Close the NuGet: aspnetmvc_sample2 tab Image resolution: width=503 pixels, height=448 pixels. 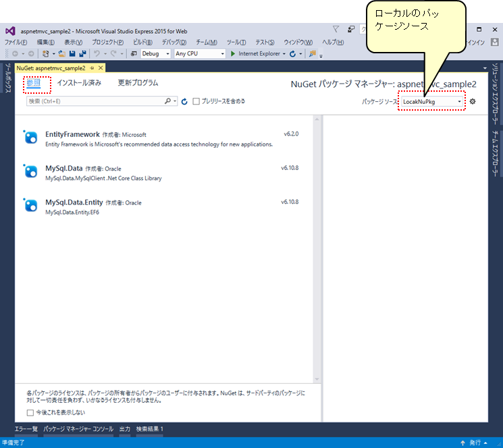101,68
